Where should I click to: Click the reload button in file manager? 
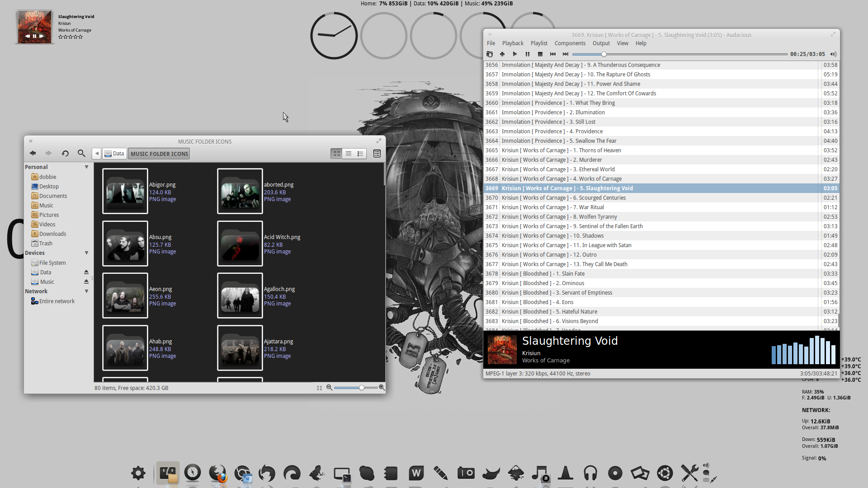(x=65, y=154)
